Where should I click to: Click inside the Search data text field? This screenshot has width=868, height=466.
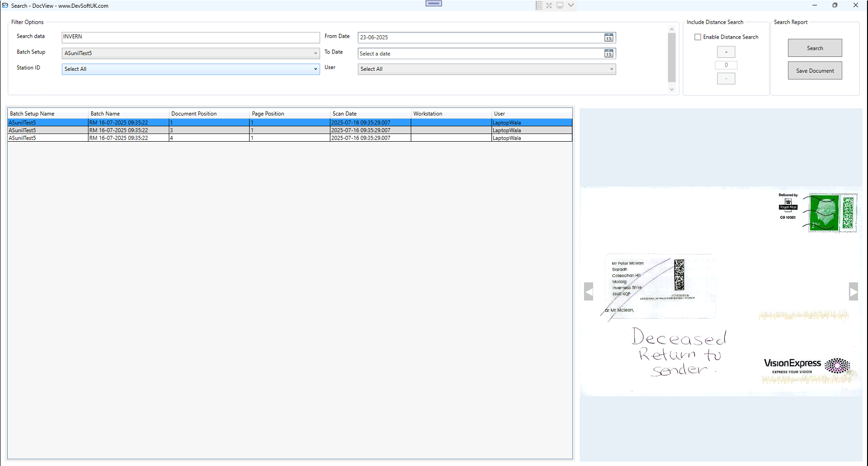[190, 37]
